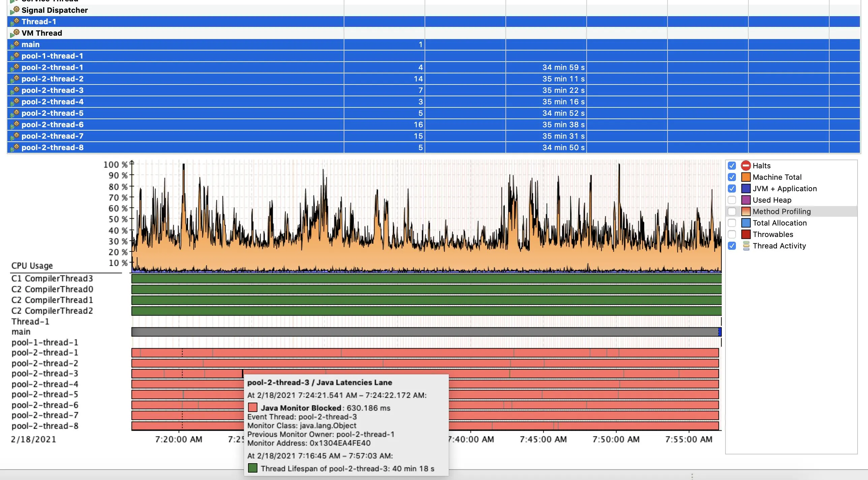
Task: Turn on the Throwables checkbox
Action: point(732,234)
